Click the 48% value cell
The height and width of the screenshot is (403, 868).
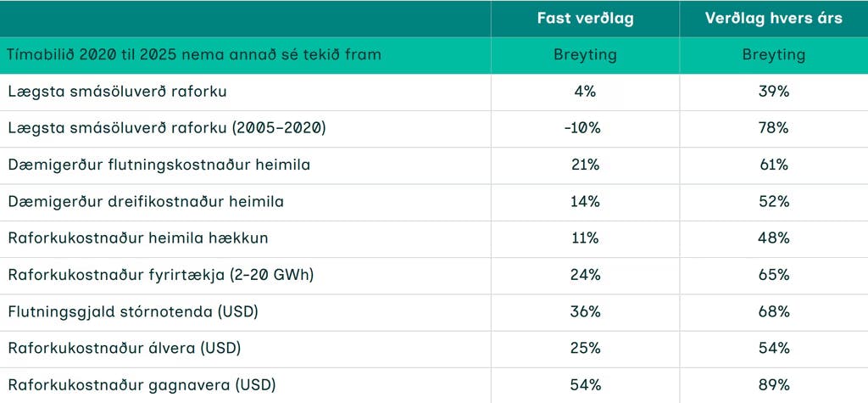774,238
